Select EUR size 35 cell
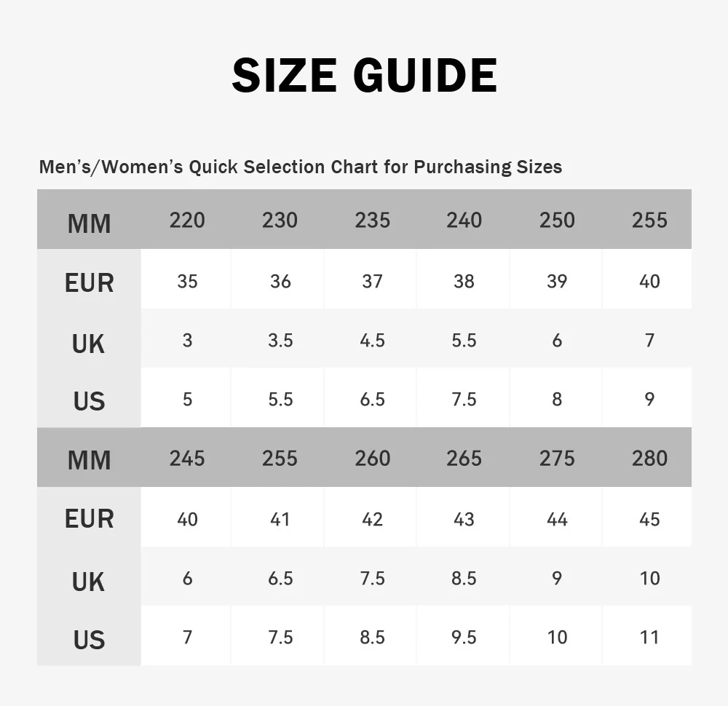Screen dimensions: 728x706 [187, 281]
